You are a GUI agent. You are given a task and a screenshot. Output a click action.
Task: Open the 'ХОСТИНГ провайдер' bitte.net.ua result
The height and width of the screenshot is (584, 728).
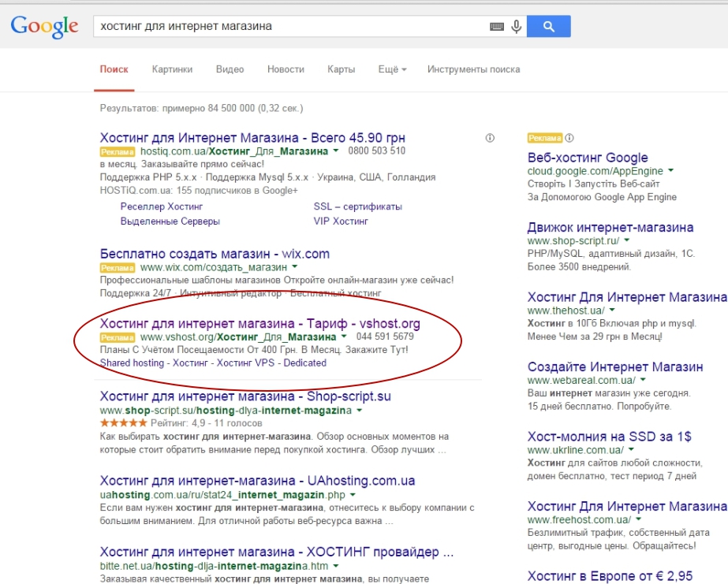[277, 552]
